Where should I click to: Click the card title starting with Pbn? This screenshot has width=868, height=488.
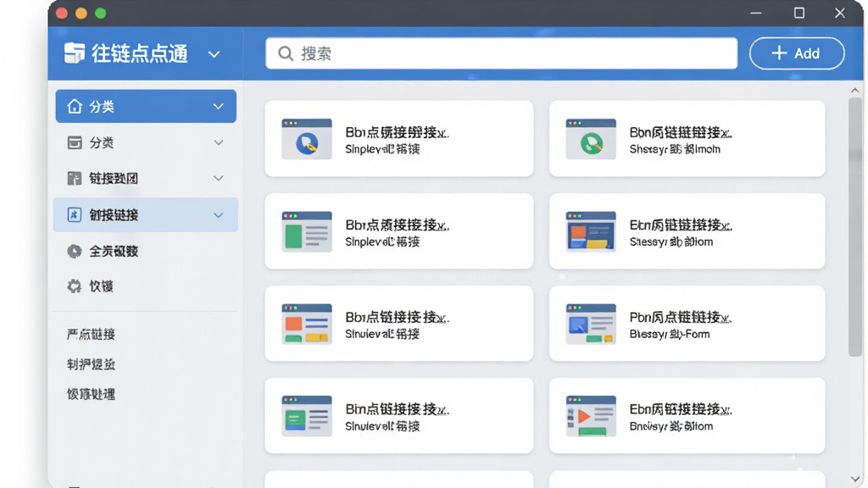(681, 317)
